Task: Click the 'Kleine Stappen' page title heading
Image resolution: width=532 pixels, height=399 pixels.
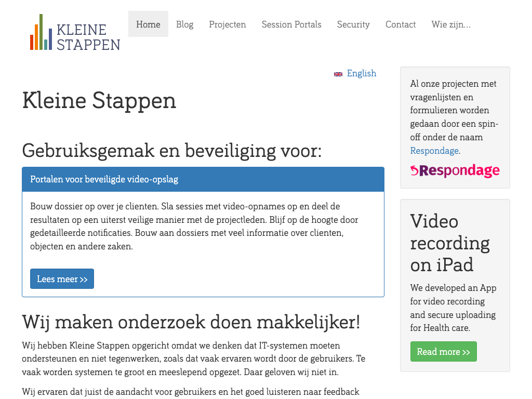Action: [x=99, y=101]
